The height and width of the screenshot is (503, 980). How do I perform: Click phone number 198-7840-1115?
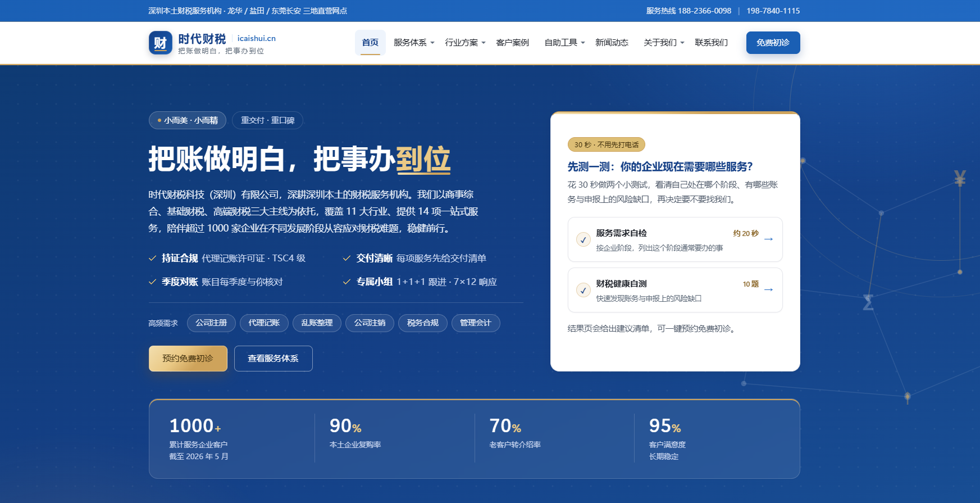click(773, 11)
